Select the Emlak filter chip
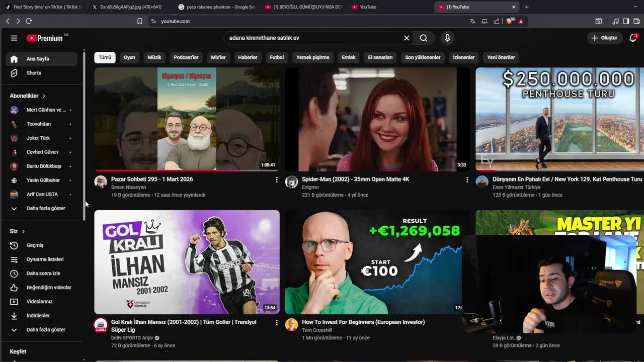 tap(349, 57)
